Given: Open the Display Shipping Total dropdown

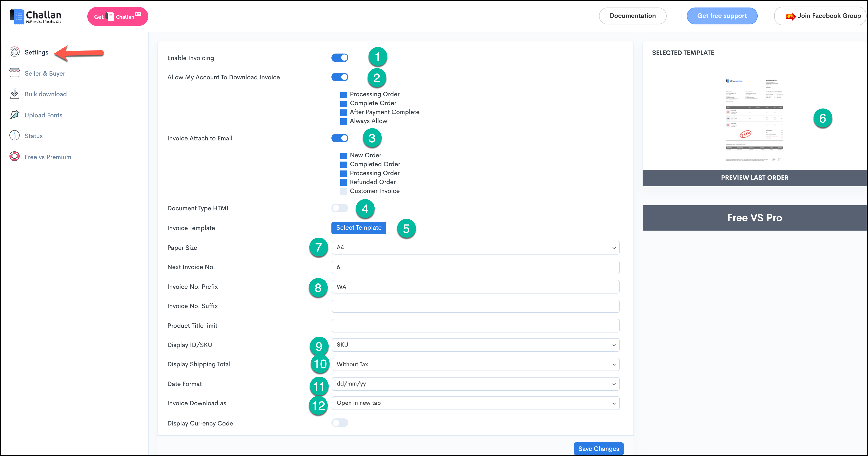Looking at the screenshot, I should (476, 364).
